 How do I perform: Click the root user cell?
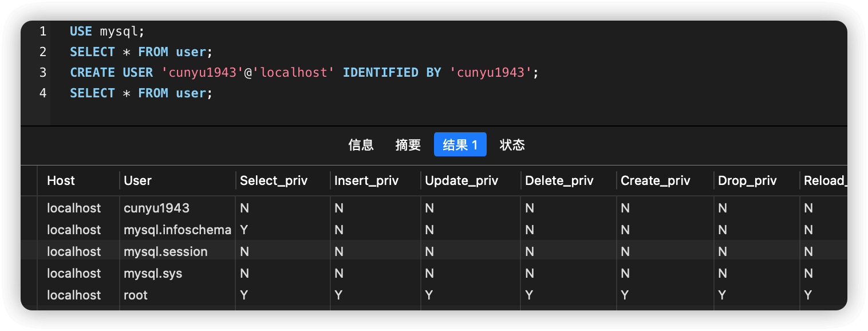click(136, 295)
